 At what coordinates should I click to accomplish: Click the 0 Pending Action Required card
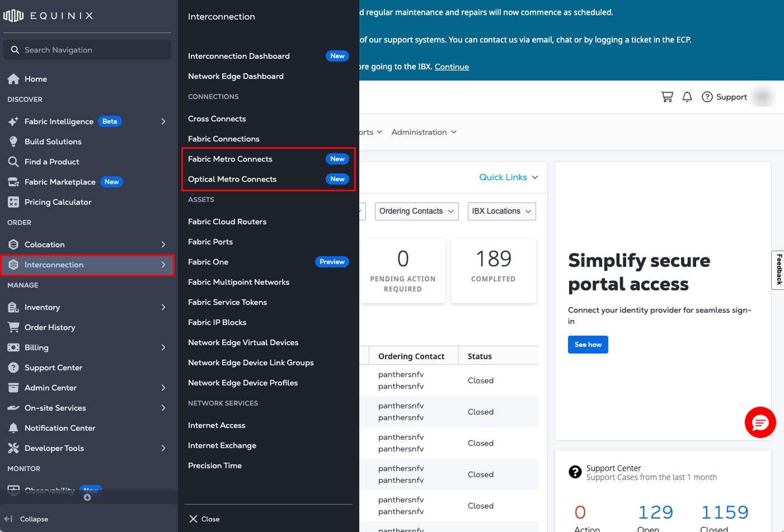403,271
